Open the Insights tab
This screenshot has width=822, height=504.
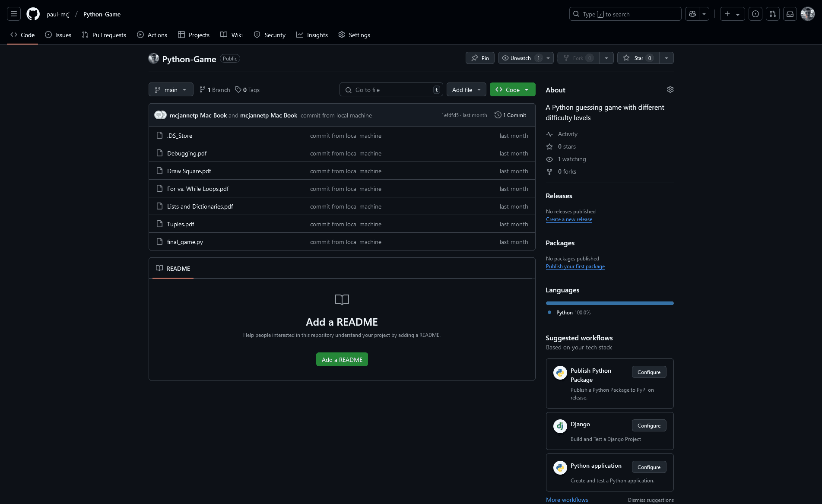312,35
